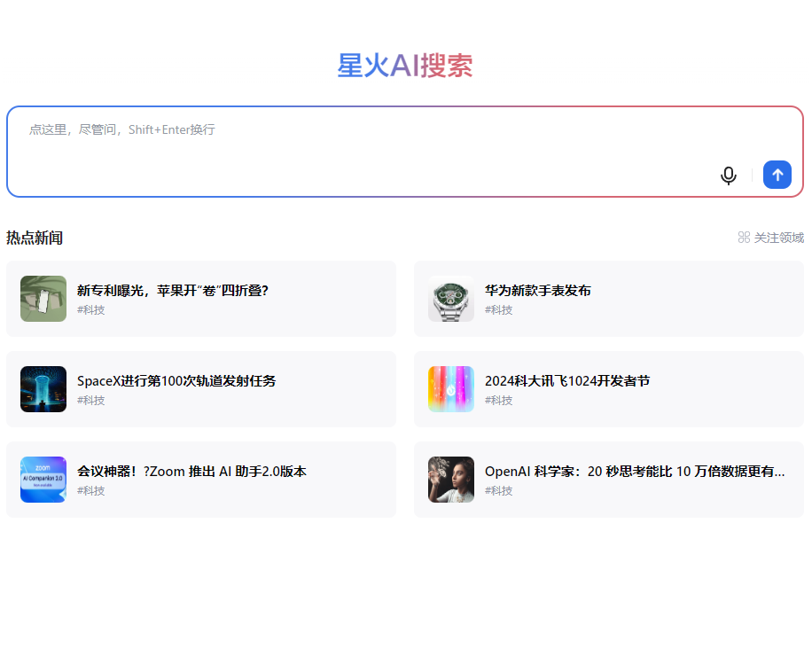The width and height of the screenshot is (812, 664).
Task: Click the #科技 tag under Zoom AI 助手 news
Action: [91, 490]
